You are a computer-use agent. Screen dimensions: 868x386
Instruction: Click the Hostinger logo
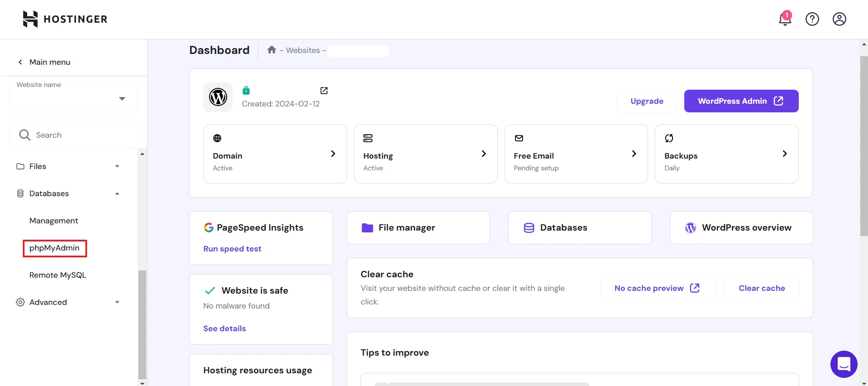click(x=65, y=19)
